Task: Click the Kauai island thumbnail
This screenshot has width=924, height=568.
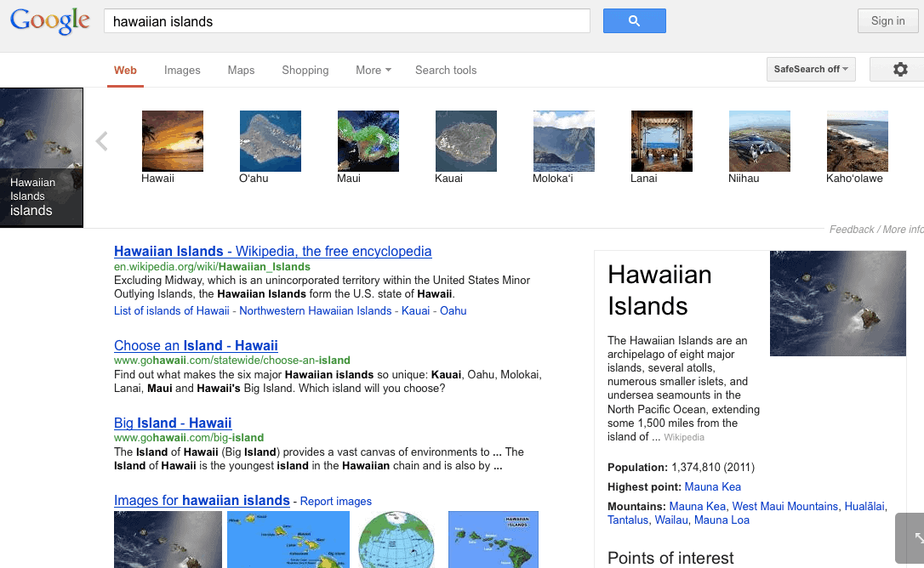Action: (466, 141)
